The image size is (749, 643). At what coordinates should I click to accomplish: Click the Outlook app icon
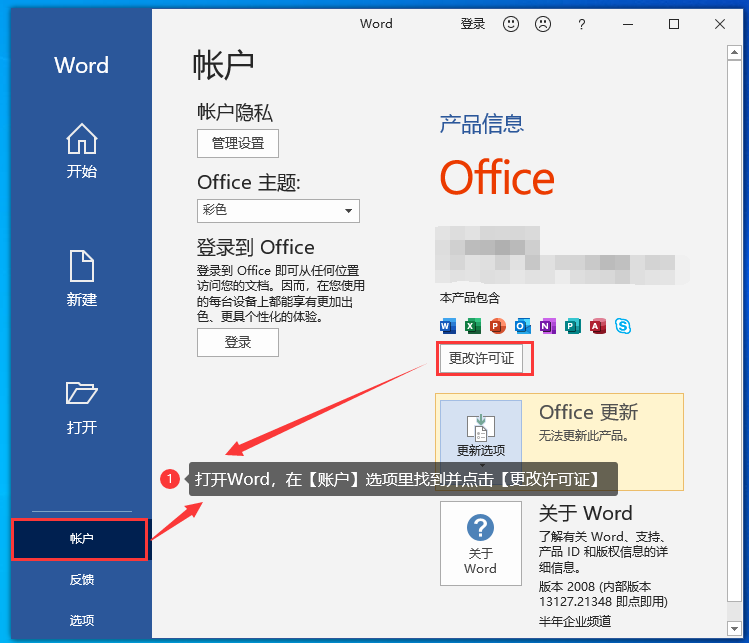522,326
